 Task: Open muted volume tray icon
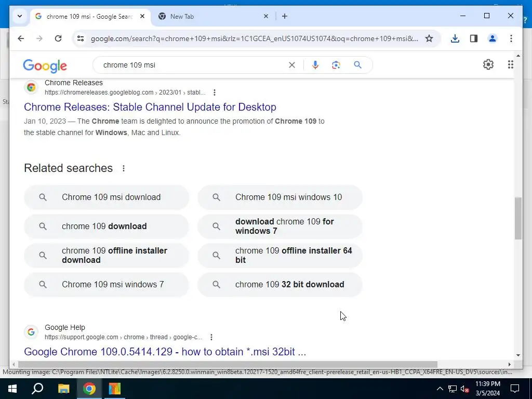(x=465, y=389)
